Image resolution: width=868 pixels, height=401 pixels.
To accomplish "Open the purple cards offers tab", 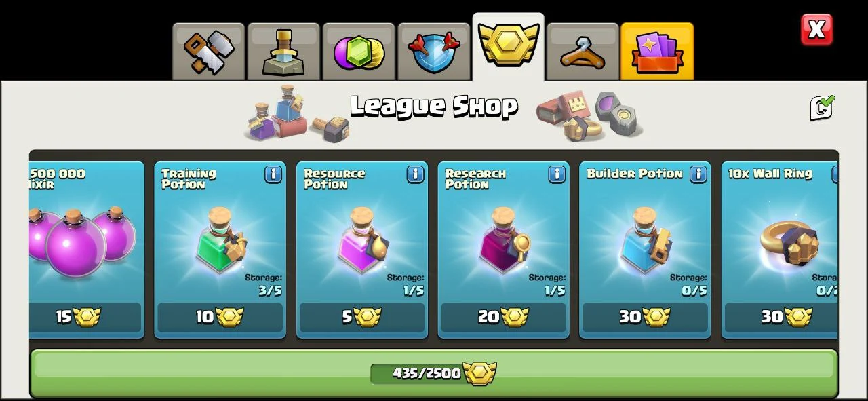I will pyautogui.click(x=657, y=52).
